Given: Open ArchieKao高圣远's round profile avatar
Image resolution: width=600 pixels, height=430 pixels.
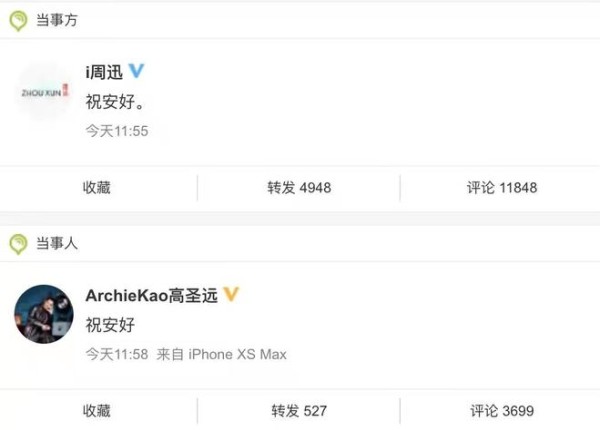Looking at the screenshot, I should (44, 314).
